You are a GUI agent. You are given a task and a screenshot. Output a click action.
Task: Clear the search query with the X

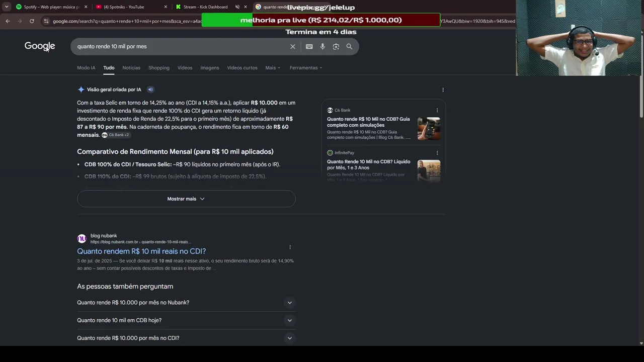(293, 47)
